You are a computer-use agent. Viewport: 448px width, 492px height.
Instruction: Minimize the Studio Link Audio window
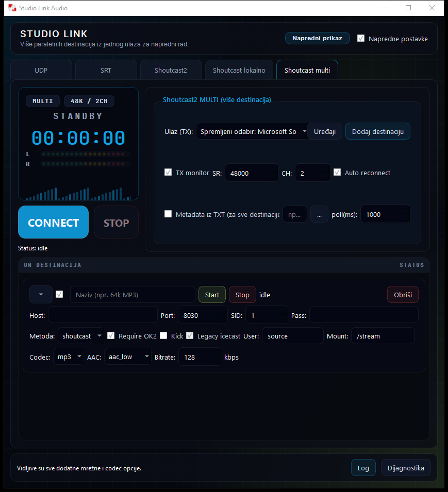coord(385,8)
